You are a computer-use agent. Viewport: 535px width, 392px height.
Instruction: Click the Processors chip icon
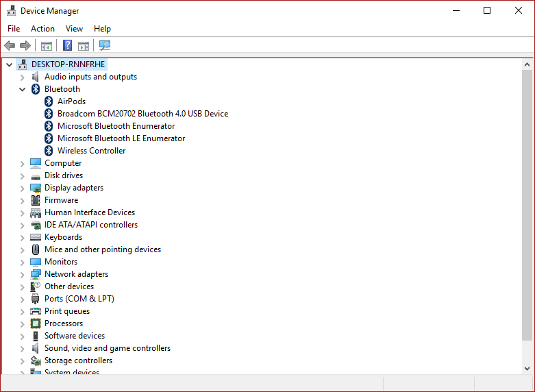pos(36,323)
